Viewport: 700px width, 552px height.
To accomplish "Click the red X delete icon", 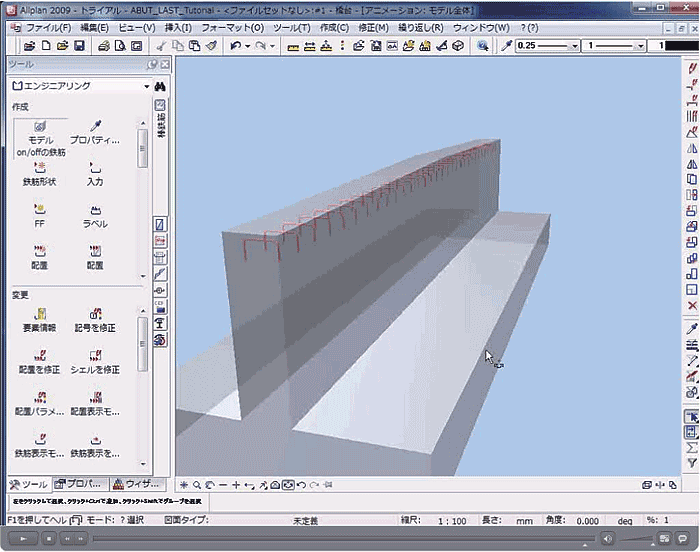I will 691,305.
